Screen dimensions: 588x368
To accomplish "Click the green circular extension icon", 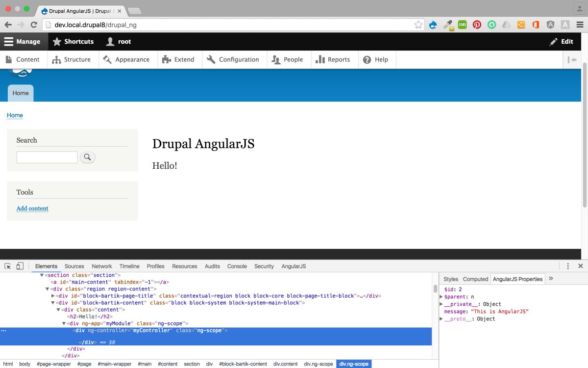I will [491, 25].
